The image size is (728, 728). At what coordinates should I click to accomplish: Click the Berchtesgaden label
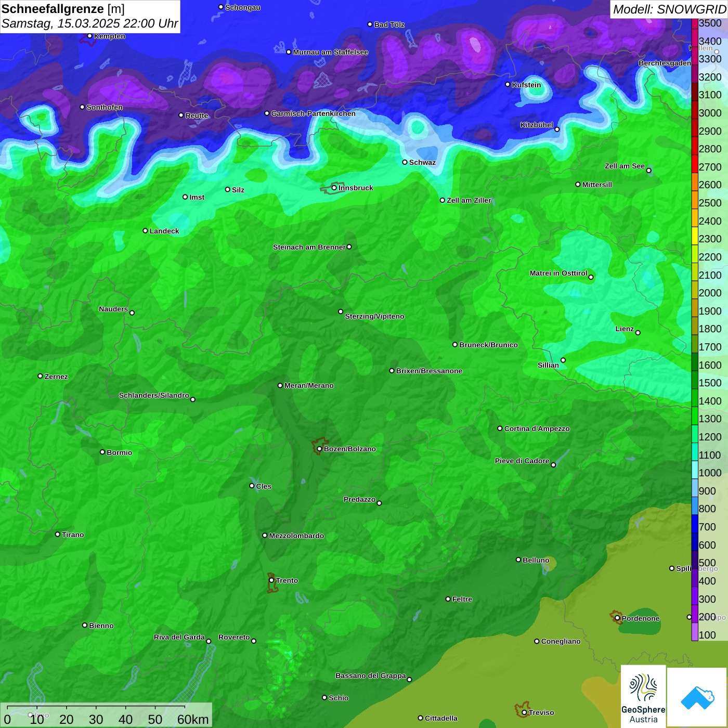(x=665, y=63)
